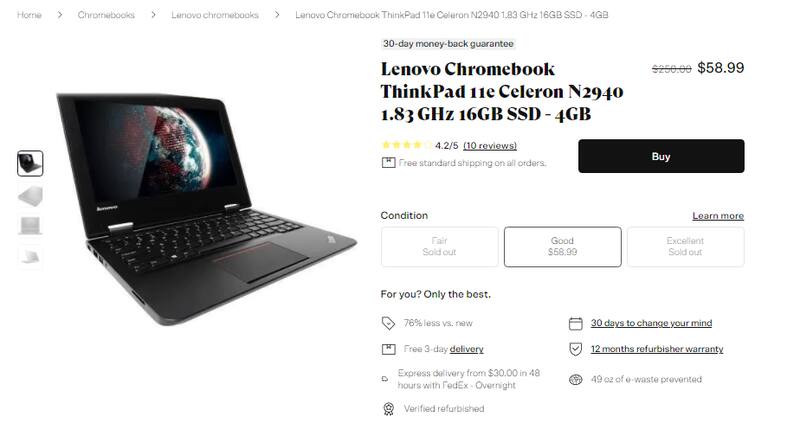This screenshot has height=423, width=800.
Task: Select the Excellent condition option
Action: click(685, 246)
